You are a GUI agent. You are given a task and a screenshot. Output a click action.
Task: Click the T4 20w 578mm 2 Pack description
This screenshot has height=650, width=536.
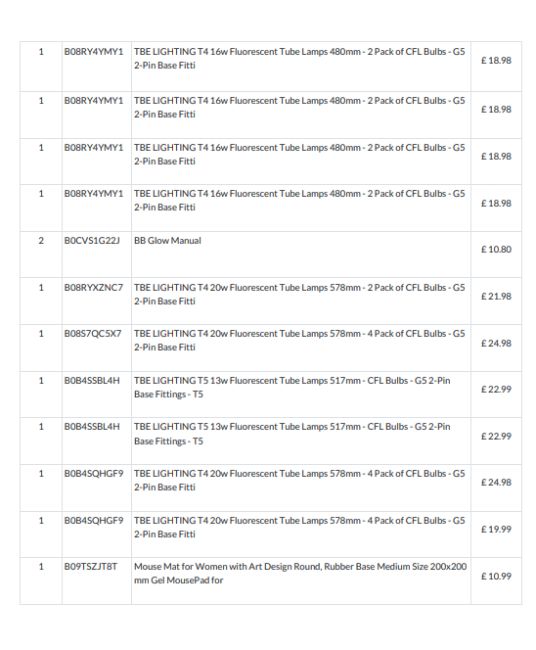pos(299,294)
